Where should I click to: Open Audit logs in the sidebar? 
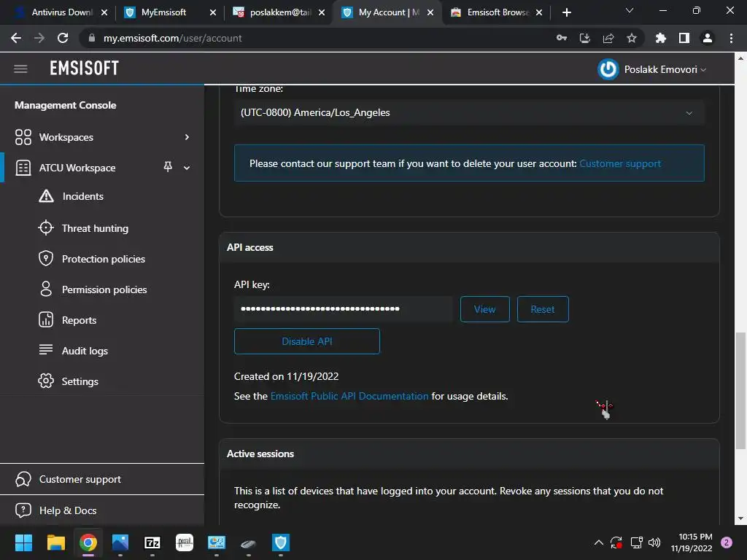coord(85,351)
